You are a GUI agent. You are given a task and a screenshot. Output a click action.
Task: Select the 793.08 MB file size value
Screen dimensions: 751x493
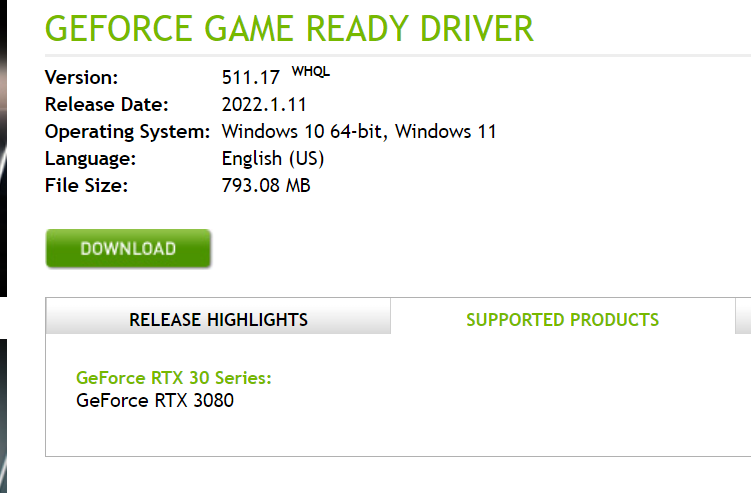point(266,185)
